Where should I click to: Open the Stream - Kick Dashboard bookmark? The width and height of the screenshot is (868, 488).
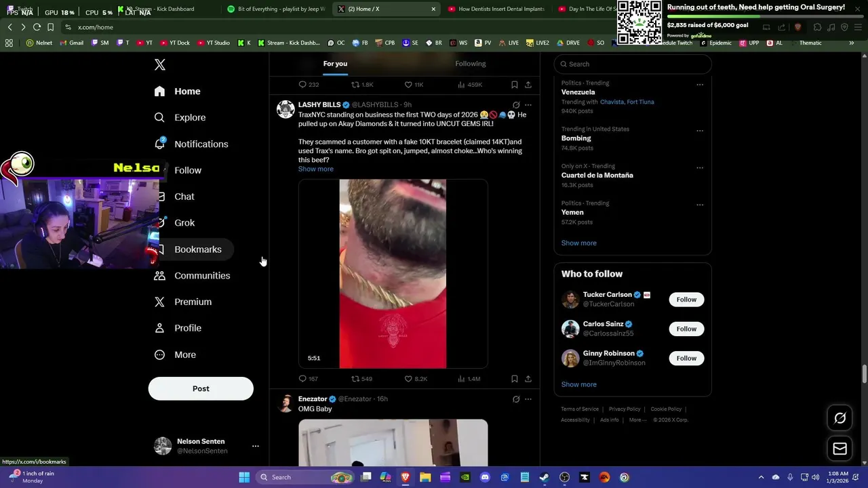289,43
